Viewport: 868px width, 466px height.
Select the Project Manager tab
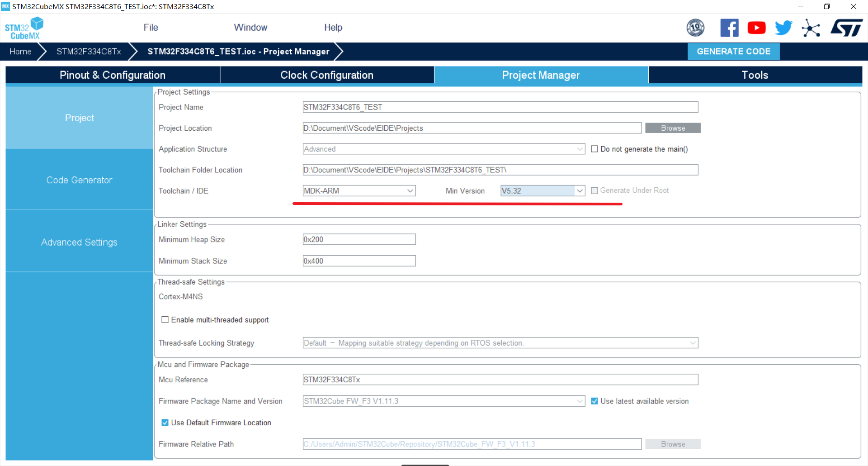pos(541,75)
